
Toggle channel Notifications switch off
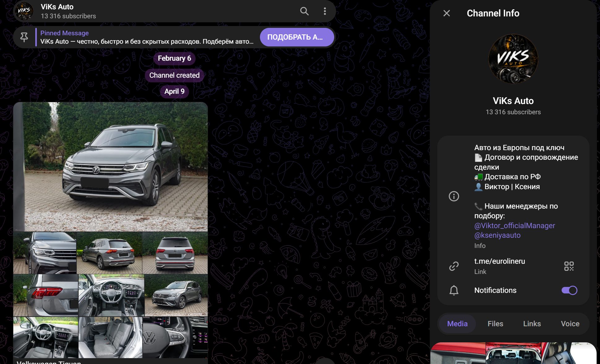click(x=569, y=290)
